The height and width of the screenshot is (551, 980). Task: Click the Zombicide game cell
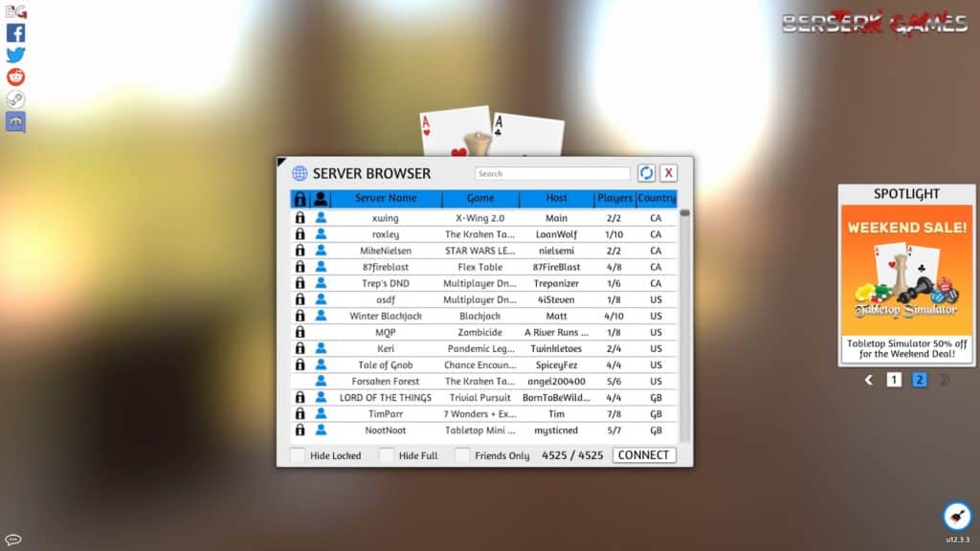pos(480,332)
